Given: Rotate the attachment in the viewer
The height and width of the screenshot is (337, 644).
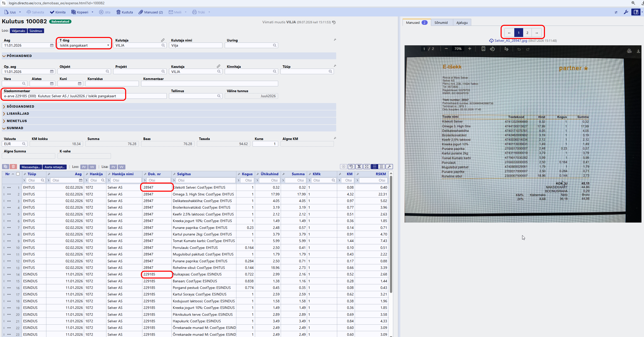Looking at the screenshot, I should [492, 49].
